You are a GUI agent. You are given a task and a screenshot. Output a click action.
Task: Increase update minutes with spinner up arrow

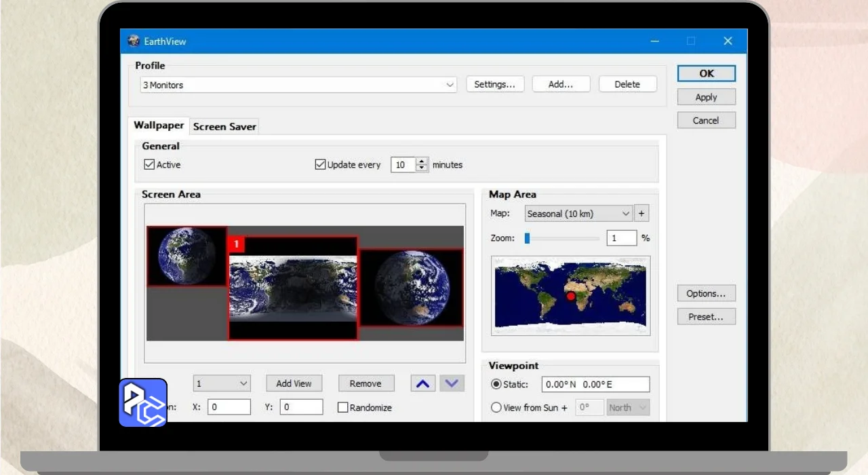coord(422,161)
